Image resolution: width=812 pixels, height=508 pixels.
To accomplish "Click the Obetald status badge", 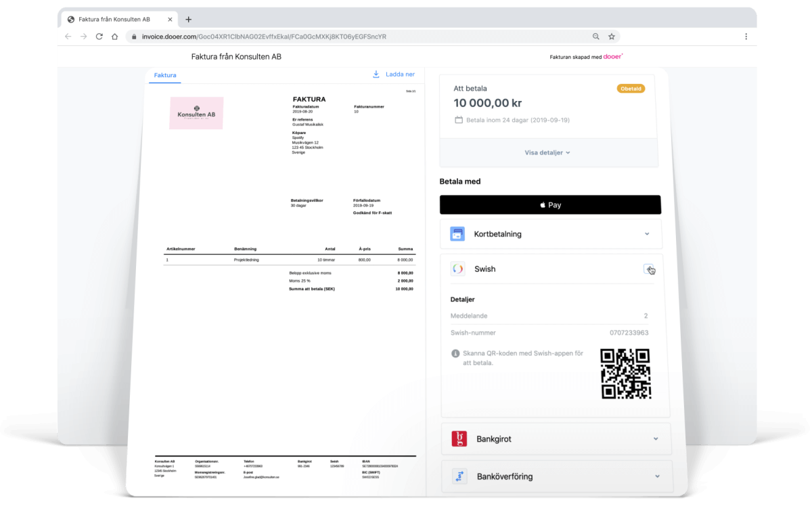I will click(x=631, y=89).
